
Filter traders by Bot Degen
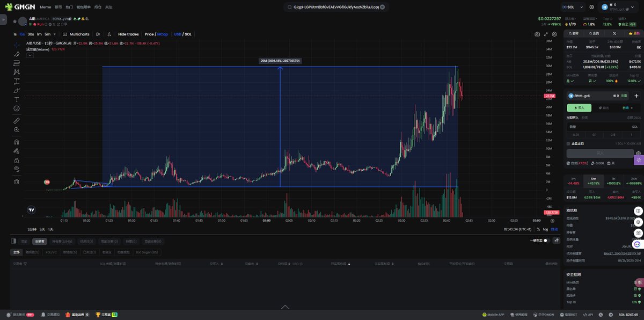coord(147,252)
